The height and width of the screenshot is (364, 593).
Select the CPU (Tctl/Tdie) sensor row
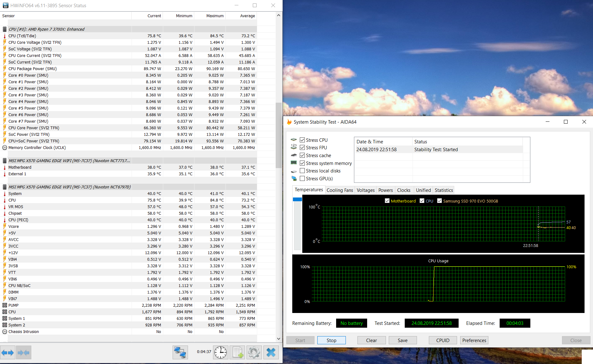click(128, 36)
